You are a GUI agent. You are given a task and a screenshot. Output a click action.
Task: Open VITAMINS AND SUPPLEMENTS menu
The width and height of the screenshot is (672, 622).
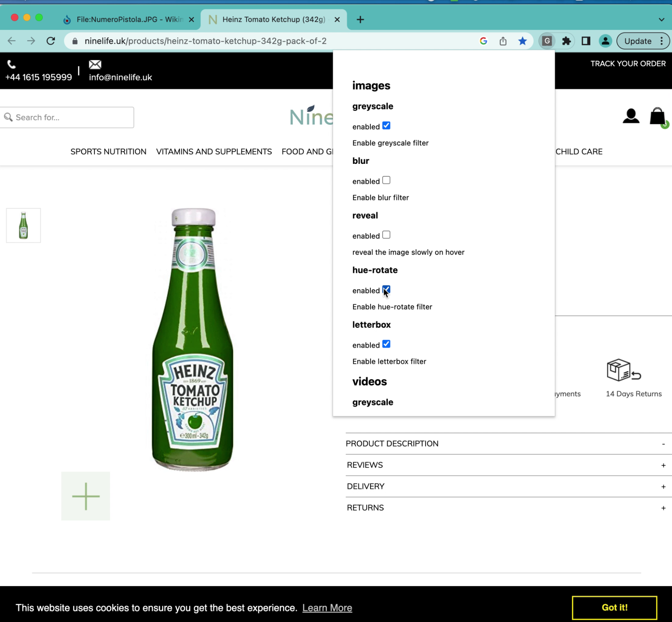pyautogui.click(x=214, y=151)
